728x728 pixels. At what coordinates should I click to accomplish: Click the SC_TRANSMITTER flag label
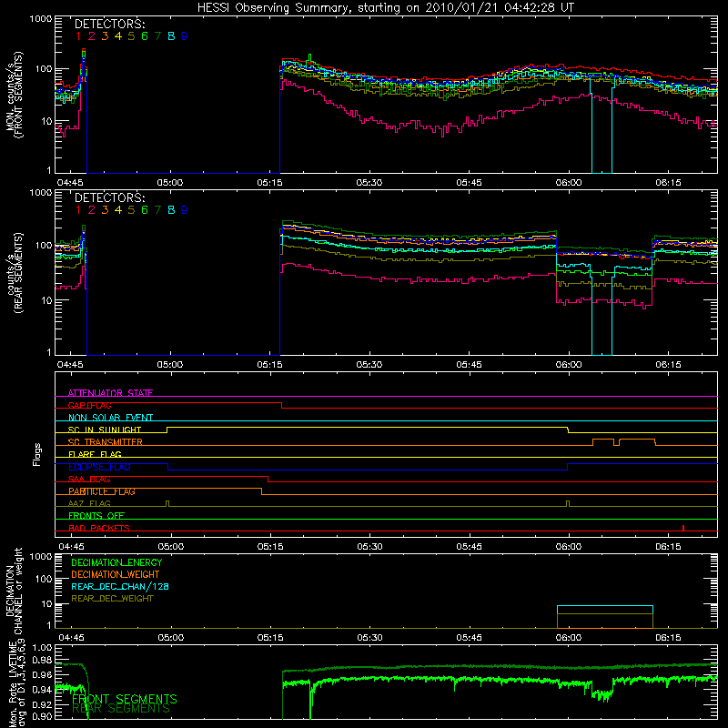105,442
